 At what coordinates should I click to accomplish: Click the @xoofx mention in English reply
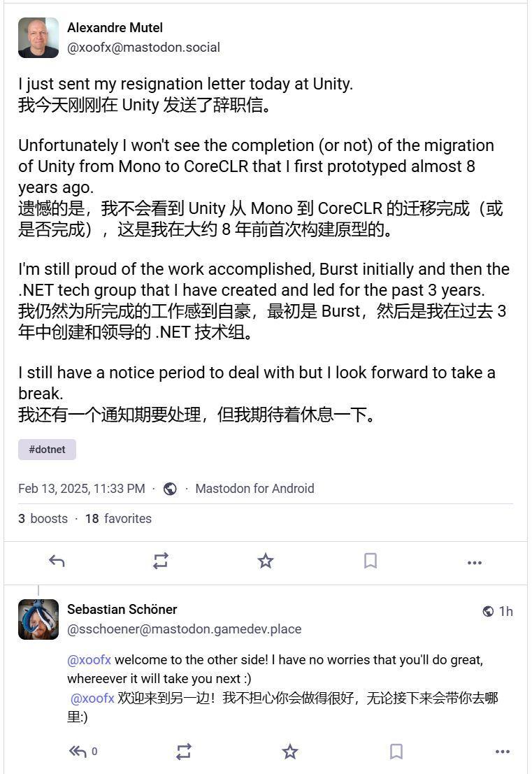tap(89, 660)
